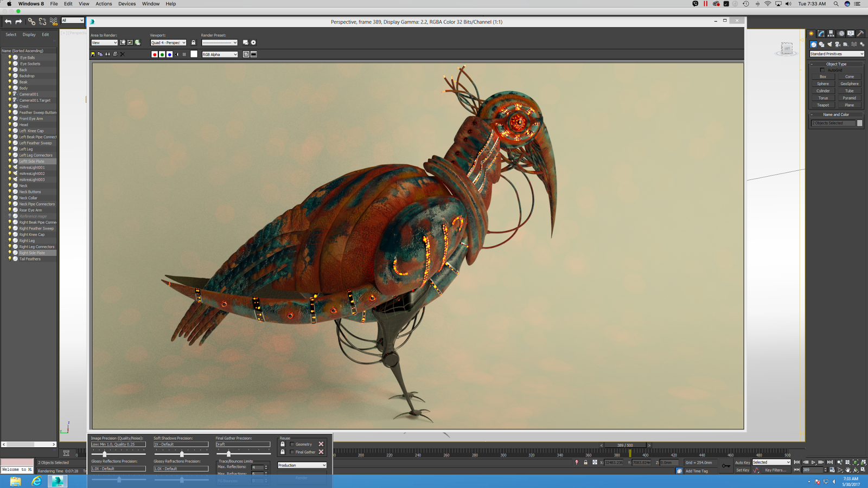This screenshot has width=868, height=488.
Task: Click the Save Image disk icon
Action: pyautogui.click(x=93, y=54)
